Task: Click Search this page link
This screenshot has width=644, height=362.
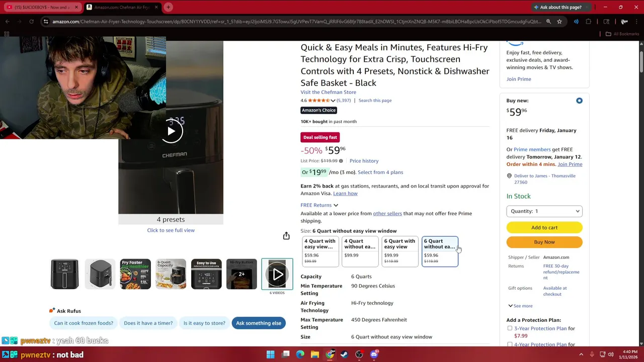Action: click(375, 101)
